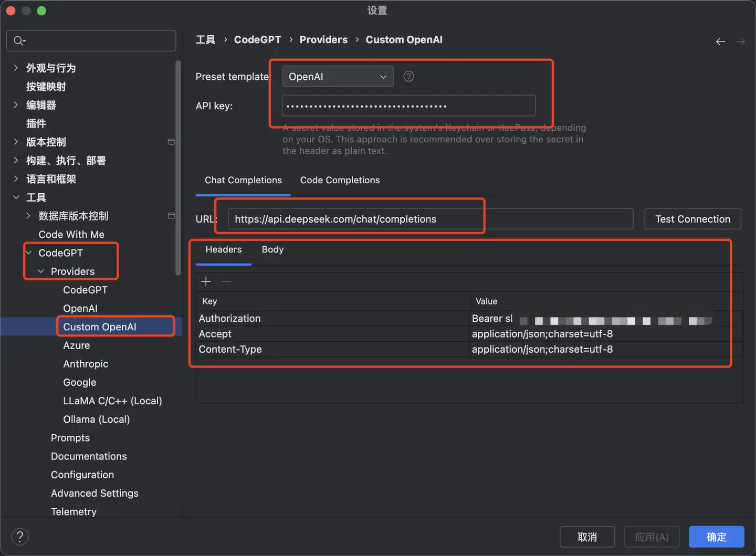Click the settings tree scrollbar
The image size is (756, 556).
(178, 168)
